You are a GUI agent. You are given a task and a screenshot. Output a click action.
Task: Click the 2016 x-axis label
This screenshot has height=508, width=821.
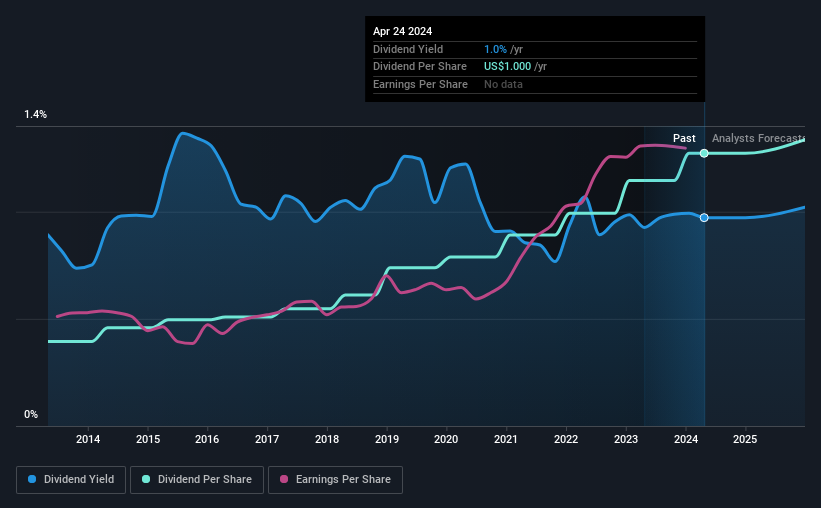pos(207,439)
